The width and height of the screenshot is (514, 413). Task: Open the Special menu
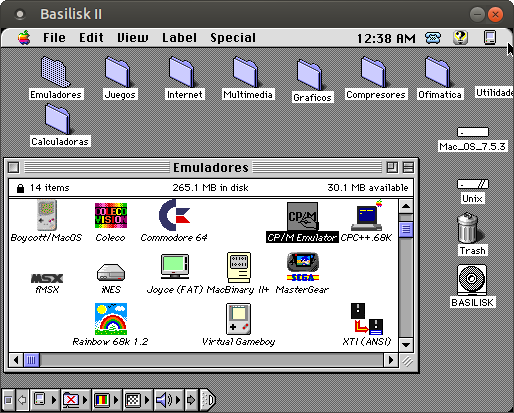click(x=233, y=38)
